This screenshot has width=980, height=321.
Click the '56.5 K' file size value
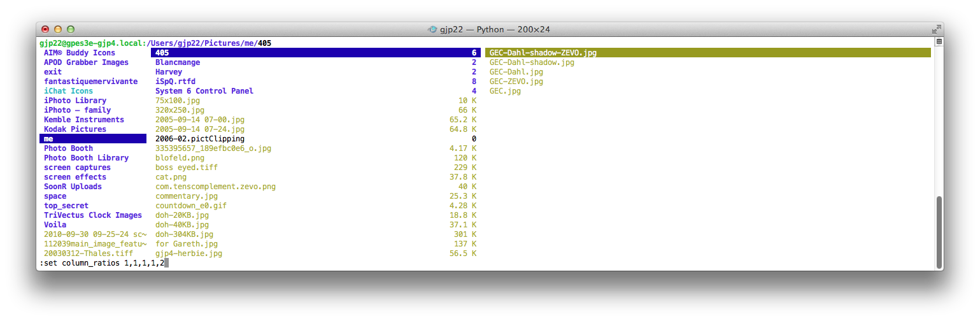pos(463,253)
